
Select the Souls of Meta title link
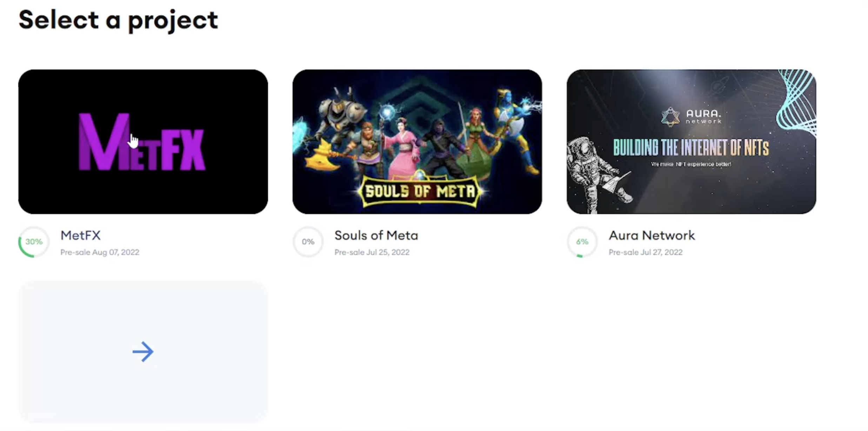pos(376,235)
